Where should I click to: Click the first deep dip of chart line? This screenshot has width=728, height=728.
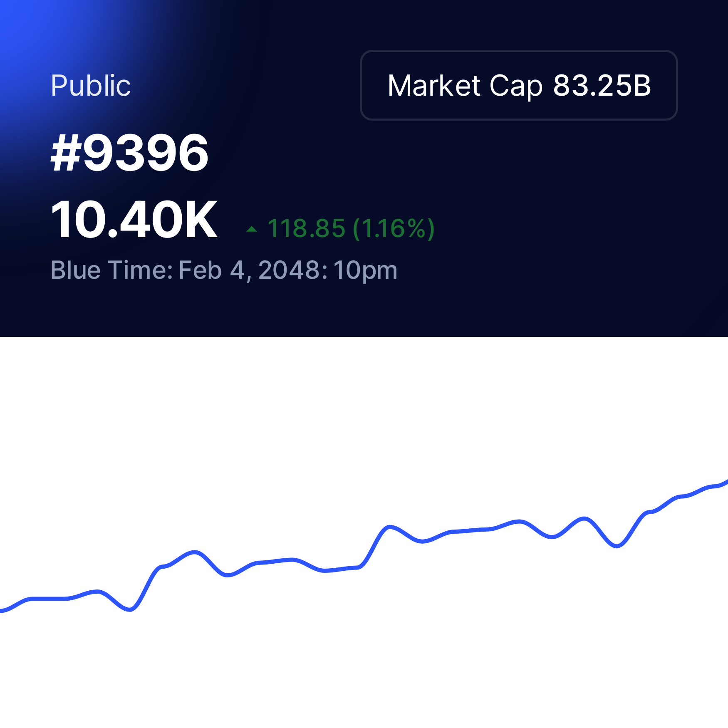[130, 609]
